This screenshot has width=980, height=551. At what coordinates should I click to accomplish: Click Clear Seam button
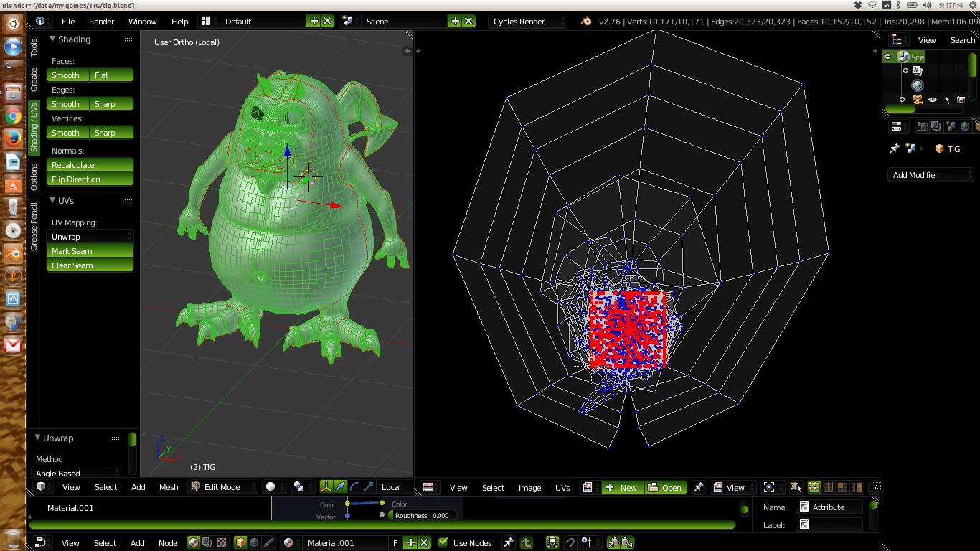pos(90,265)
